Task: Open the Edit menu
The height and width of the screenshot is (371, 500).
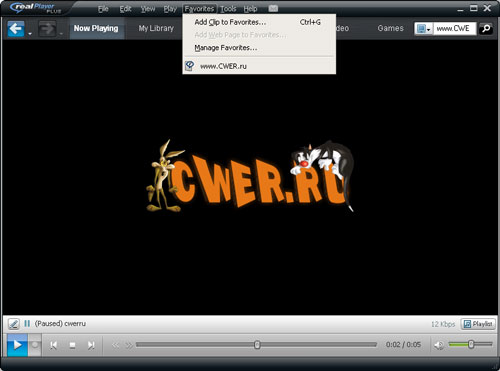Action: click(x=125, y=9)
